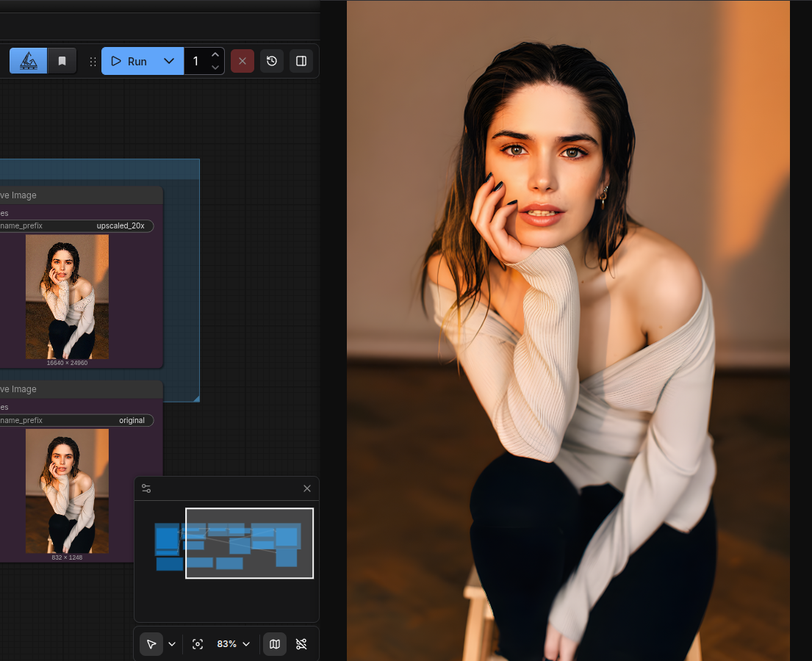Cancel the current run with the red X
This screenshot has width=812, height=661.
point(242,61)
